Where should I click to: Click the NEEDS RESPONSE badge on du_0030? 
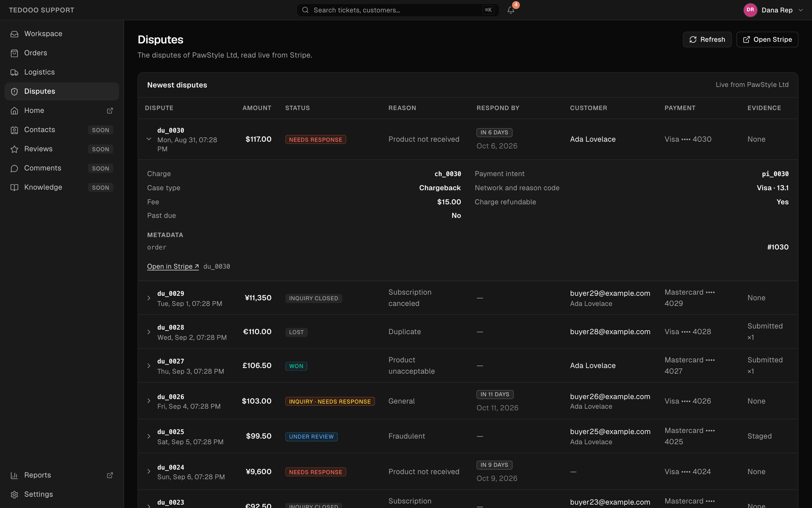[315, 139]
